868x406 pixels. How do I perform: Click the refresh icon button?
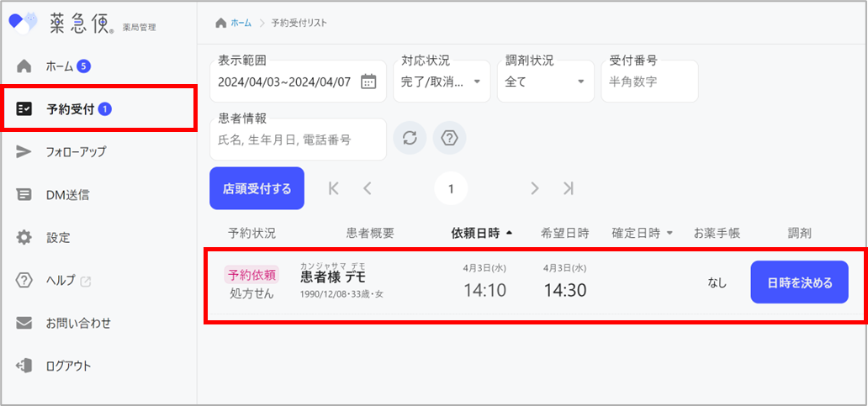point(410,139)
